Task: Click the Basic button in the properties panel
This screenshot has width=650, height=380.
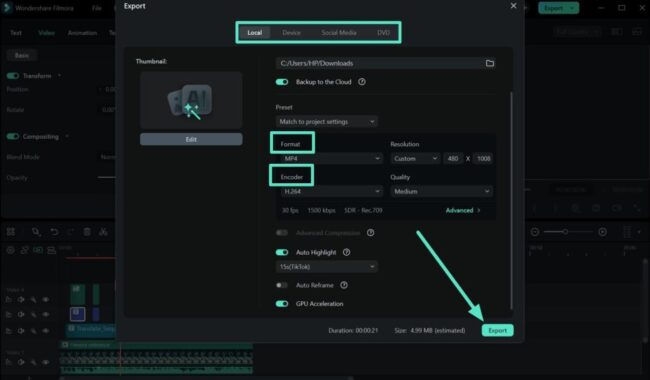Action: tap(22, 55)
